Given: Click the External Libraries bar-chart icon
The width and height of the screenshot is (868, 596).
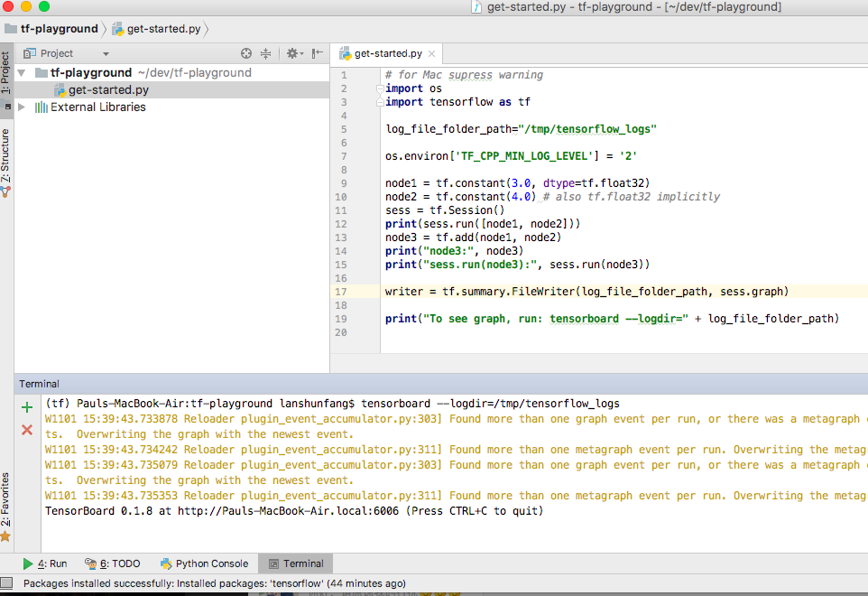Looking at the screenshot, I should tap(41, 107).
